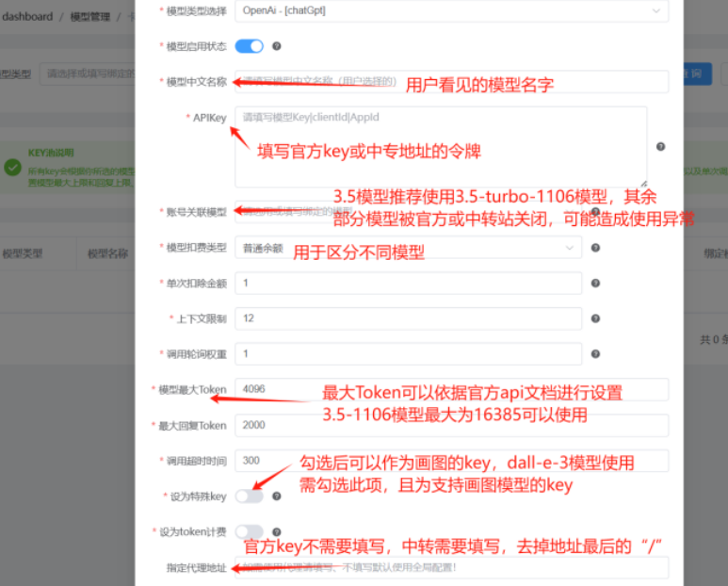This screenshot has height=586, width=728.
Task: Click green check icon in KEY池说明 notice
Action: coord(12,167)
